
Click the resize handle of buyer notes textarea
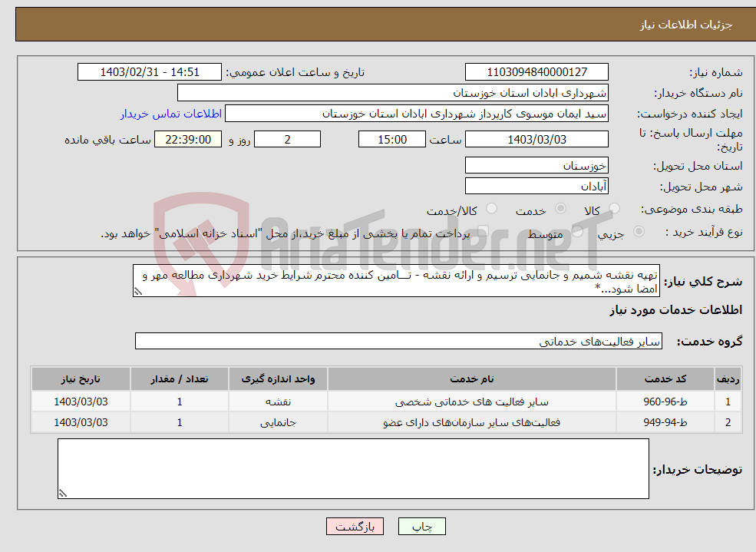point(63,493)
